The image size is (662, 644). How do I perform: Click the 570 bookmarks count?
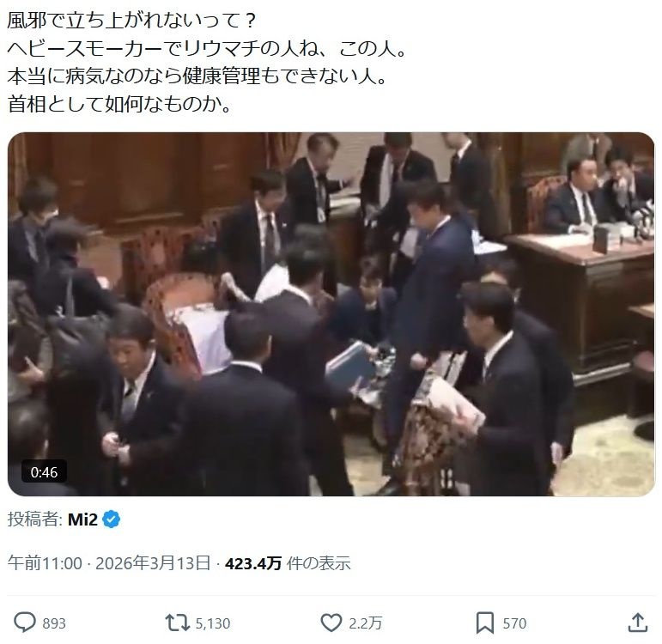[x=514, y=623]
